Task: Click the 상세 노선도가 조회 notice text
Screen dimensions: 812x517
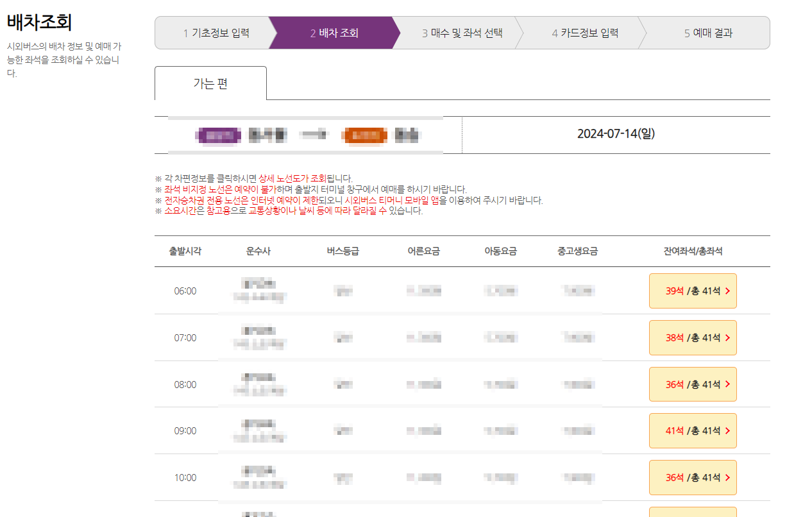Action: 292,178
